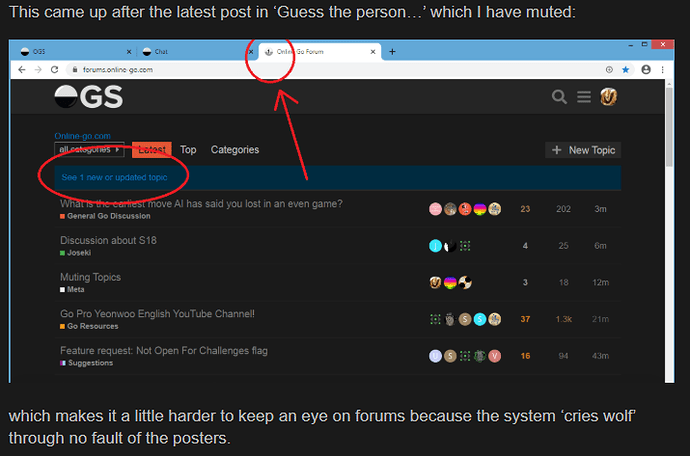
Task: Open the browser profile account icon
Action: [646, 70]
